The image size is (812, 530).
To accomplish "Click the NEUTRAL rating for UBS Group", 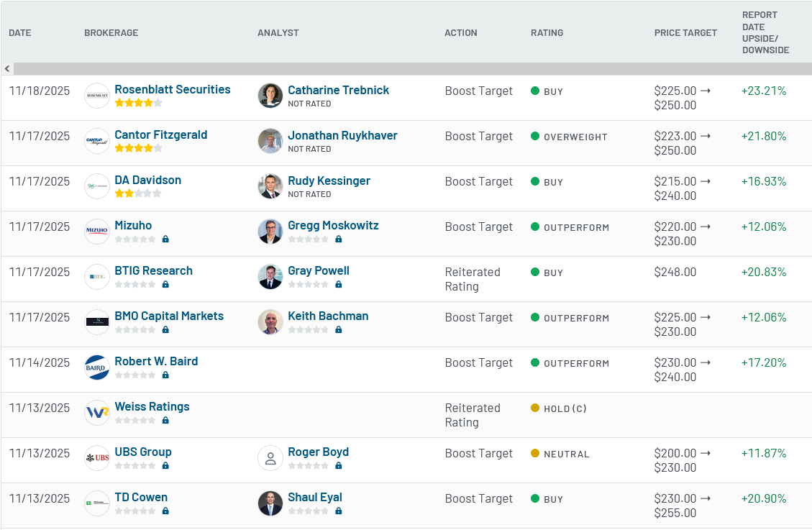I will (x=560, y=454).
